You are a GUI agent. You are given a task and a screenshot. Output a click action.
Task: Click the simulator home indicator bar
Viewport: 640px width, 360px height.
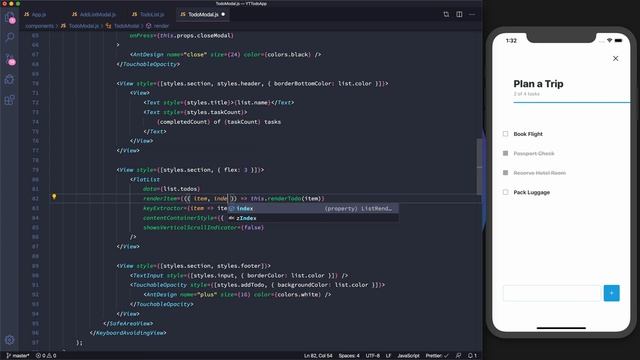click(x=561, y=328)
